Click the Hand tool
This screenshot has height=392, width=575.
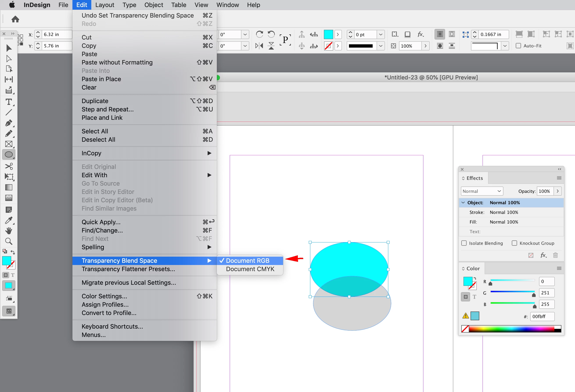click(9, 231)
